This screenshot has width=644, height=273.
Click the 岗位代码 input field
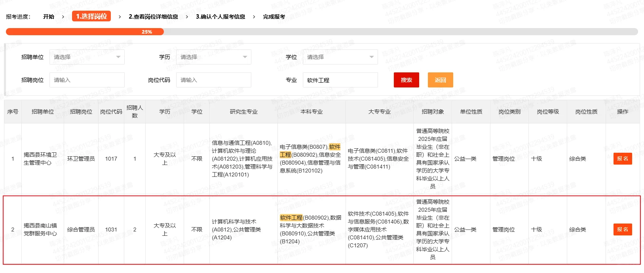(213, 80)
